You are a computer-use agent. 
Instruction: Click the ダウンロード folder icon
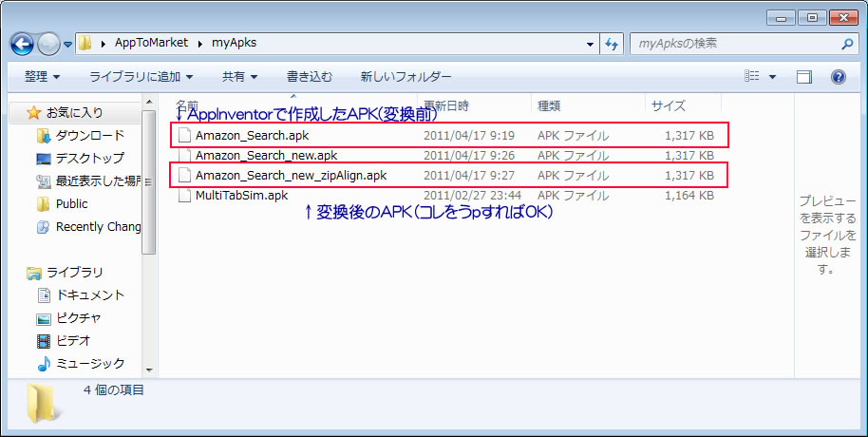(x=43, y=135)
